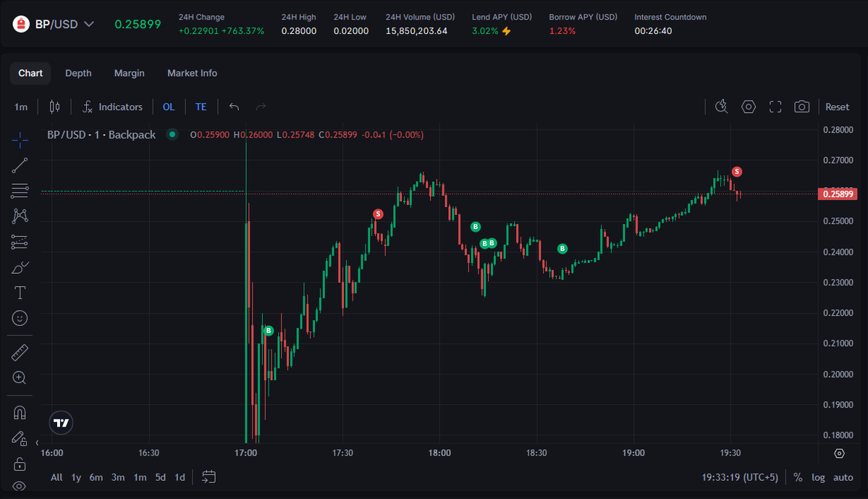Image resolution: width=868 pixels, height=499 pixels.
Task: Select the 3m time range
Action: (118, 477)
